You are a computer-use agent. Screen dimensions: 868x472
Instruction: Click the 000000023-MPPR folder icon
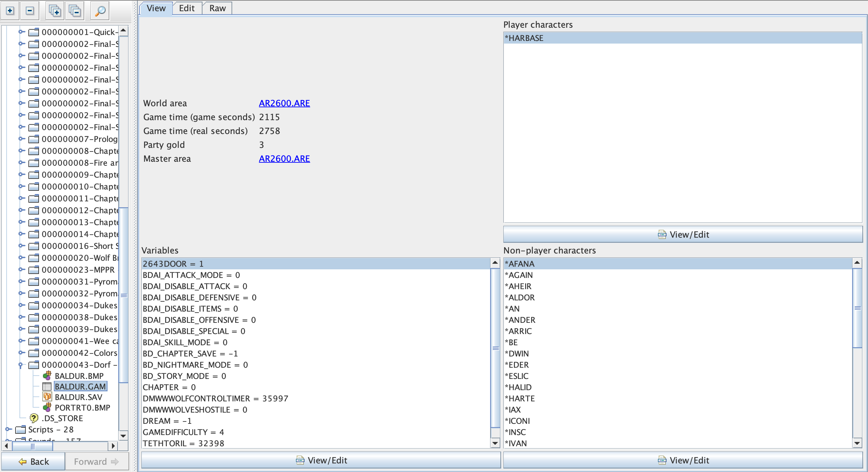(34, 269)
